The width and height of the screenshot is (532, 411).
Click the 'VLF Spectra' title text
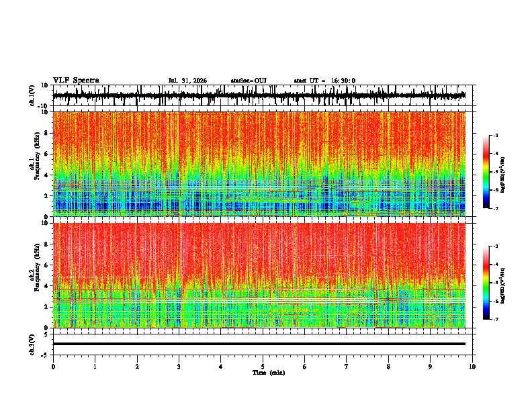pos(76,81)
